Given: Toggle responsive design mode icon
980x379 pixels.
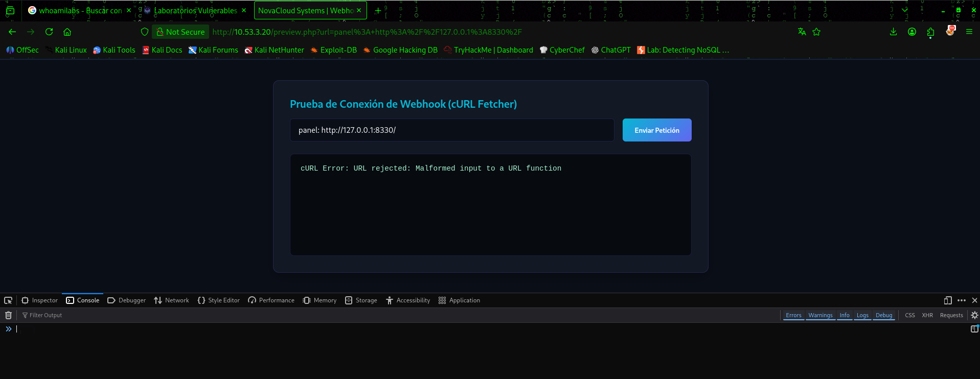Looking at the screenshot, I should pos(948,300).
